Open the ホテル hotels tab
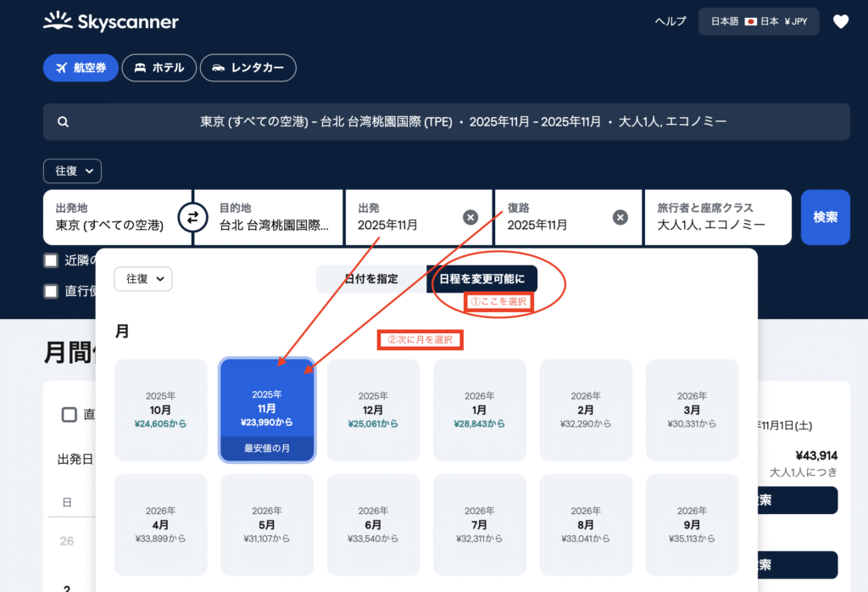The image size is (868, 592). [159, 68]
